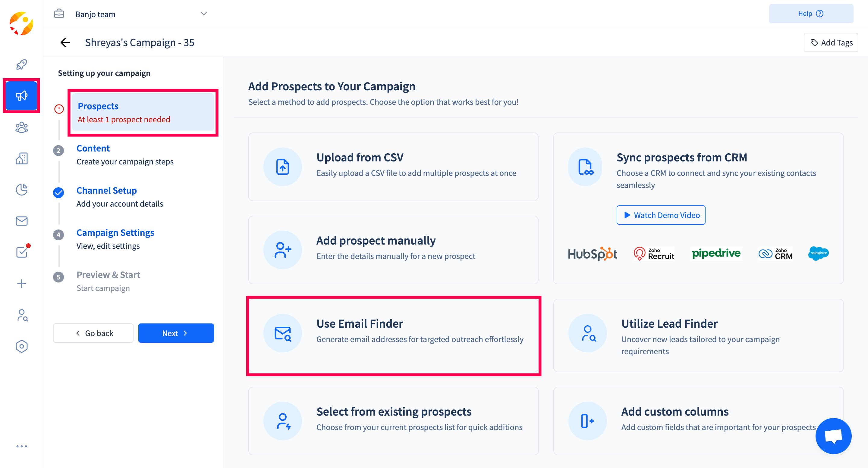
Task: Open the rocket icon in sidebar
Action: [x=21, y=64]
